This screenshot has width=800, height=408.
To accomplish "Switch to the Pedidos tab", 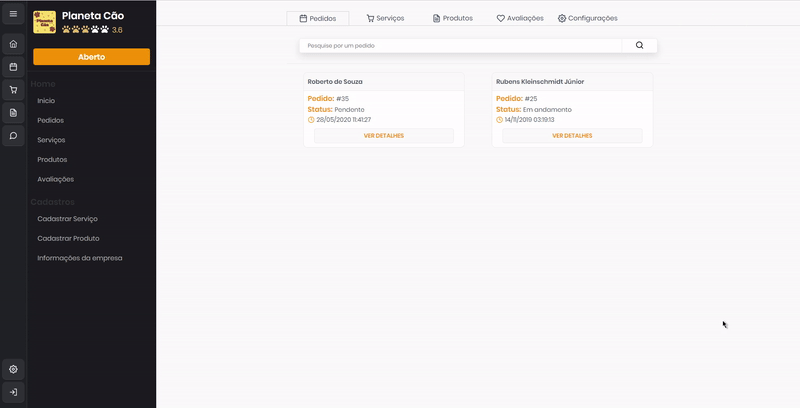I will coord(318,18).
